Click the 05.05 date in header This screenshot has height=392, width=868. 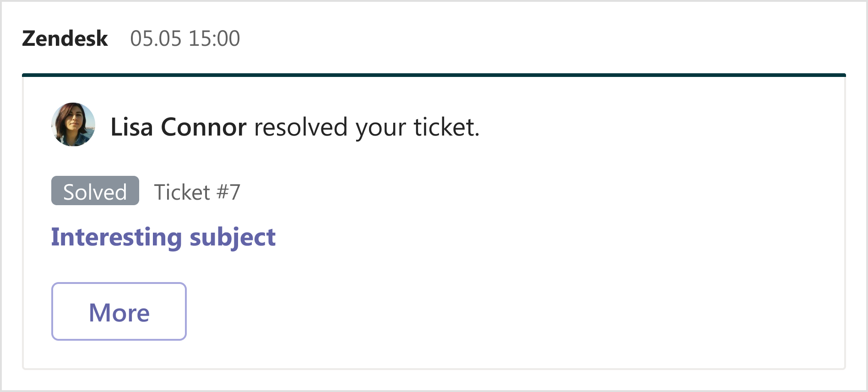tap(156, 38)
